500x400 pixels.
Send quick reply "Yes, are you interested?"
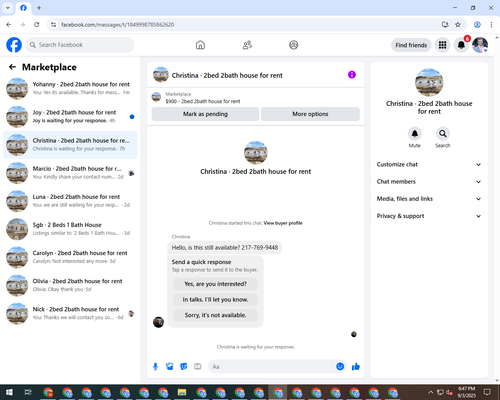[215, 284]
